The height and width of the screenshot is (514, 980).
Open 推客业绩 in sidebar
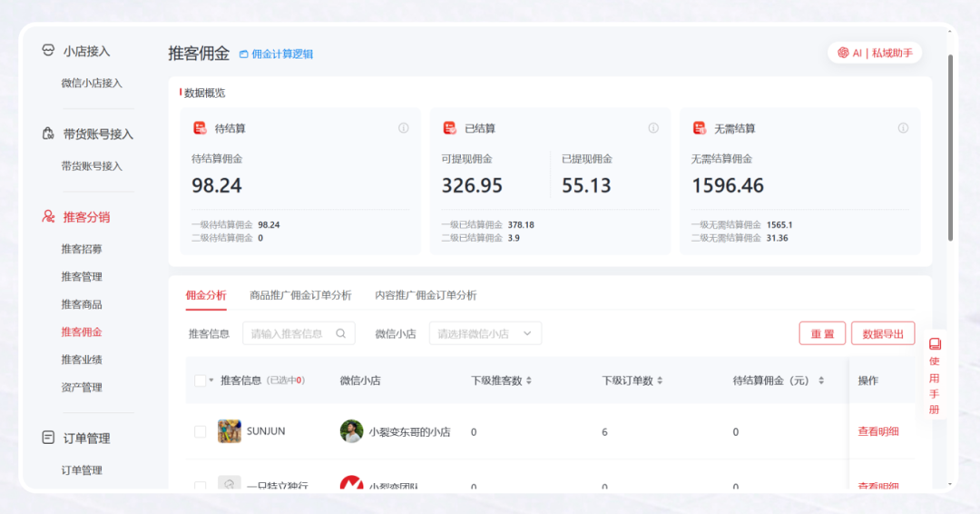82,360
